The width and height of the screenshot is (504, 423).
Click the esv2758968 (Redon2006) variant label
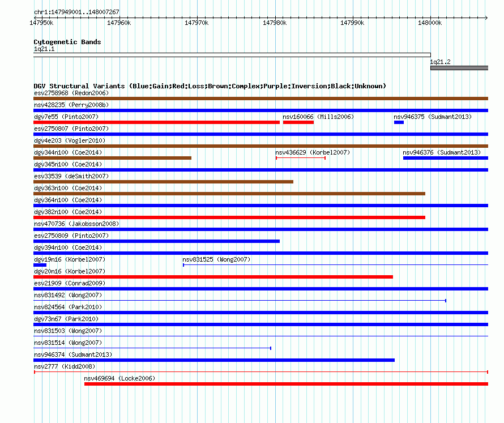pos(71,93)
